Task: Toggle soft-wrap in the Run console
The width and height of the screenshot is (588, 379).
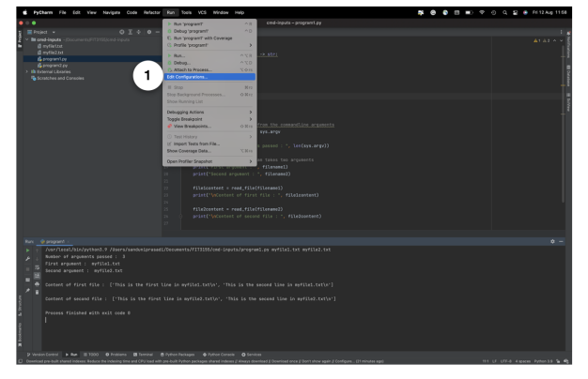Action: [37, 267]
